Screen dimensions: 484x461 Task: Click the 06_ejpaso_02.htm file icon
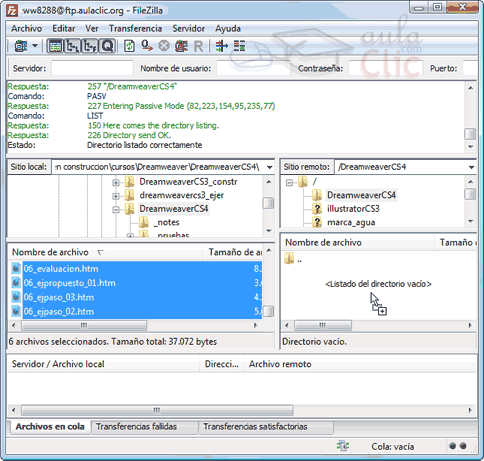pyautogui.click(x=16, y=312)
